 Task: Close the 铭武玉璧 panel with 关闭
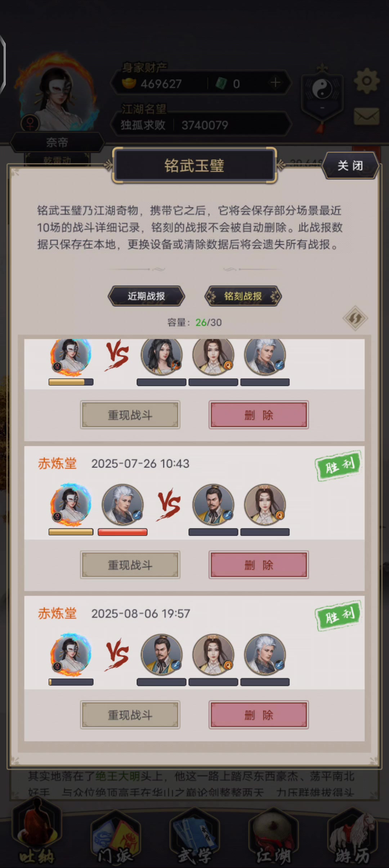click(x=350, y=166)
